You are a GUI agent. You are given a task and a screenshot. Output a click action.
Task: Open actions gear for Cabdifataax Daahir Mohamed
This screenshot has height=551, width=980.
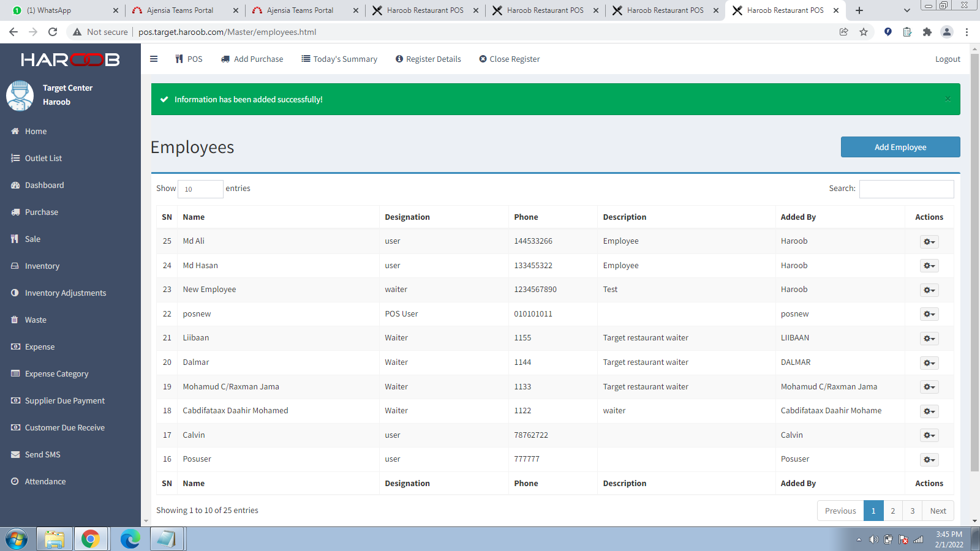[x=929, y=411]
